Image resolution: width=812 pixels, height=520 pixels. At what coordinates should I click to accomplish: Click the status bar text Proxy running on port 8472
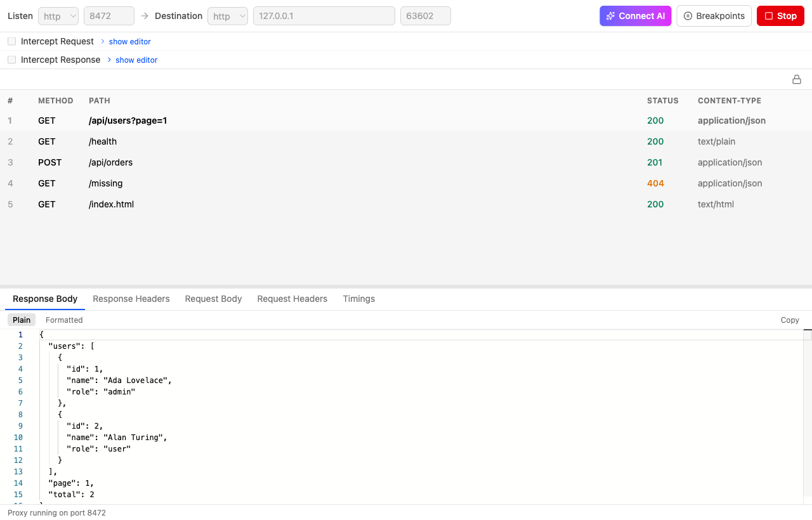(x=57, y=512)
